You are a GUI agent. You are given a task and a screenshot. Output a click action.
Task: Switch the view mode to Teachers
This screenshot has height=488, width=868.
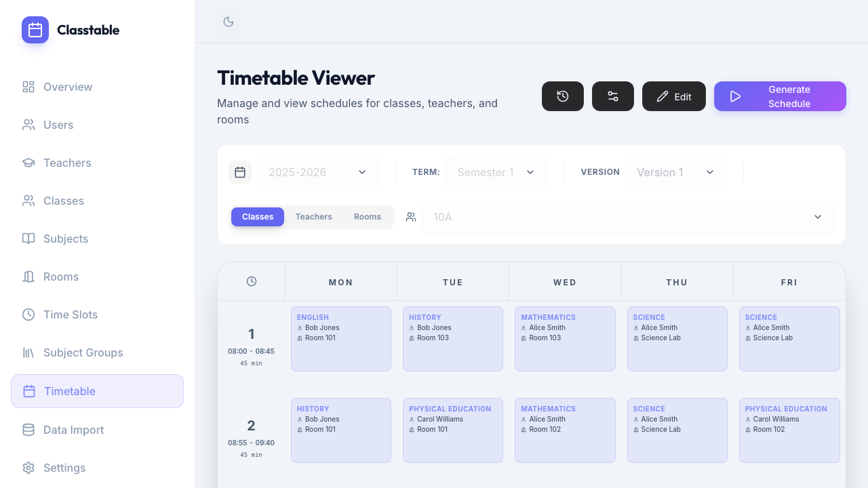pos(313,217)
